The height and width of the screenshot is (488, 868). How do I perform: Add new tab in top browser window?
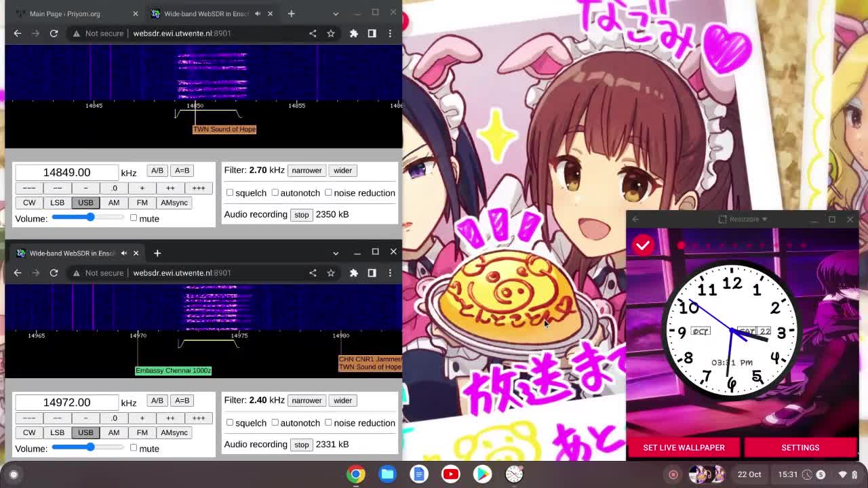291,14
